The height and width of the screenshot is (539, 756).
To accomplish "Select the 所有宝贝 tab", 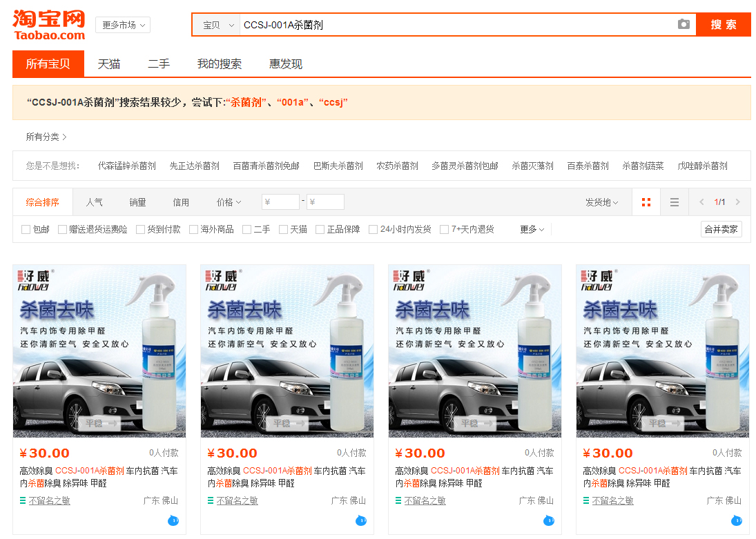I will (x=48, y=63).
